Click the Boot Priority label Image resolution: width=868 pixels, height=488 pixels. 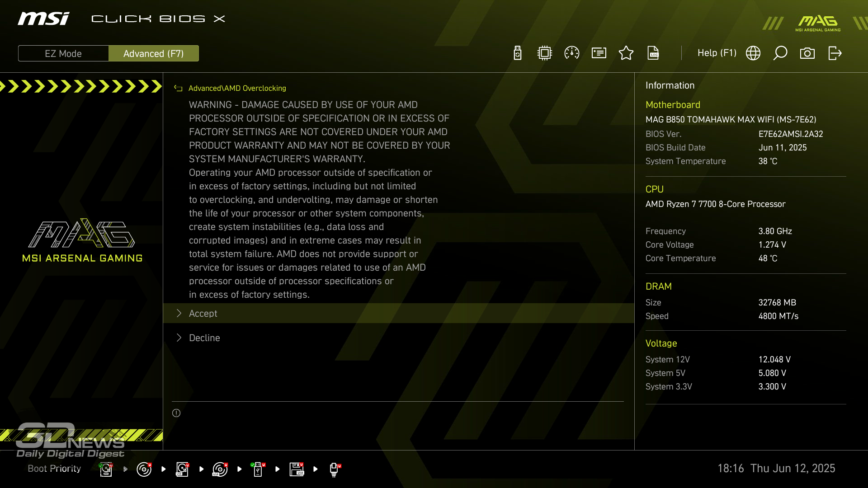pyautogui.click(x=54, y=469)
